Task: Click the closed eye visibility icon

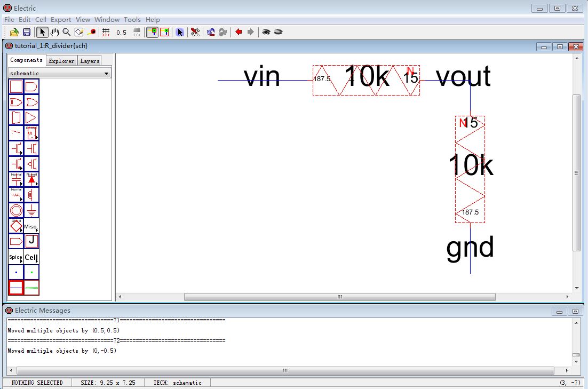Action: [x=278, y=32]
